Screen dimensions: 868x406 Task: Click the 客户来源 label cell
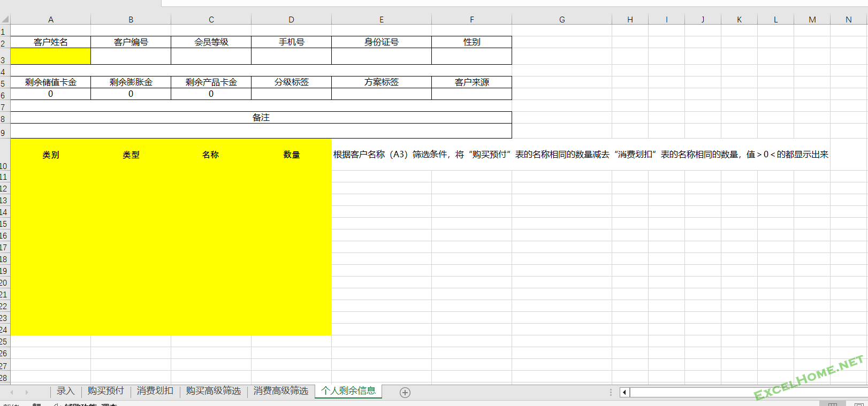[472, 82]
